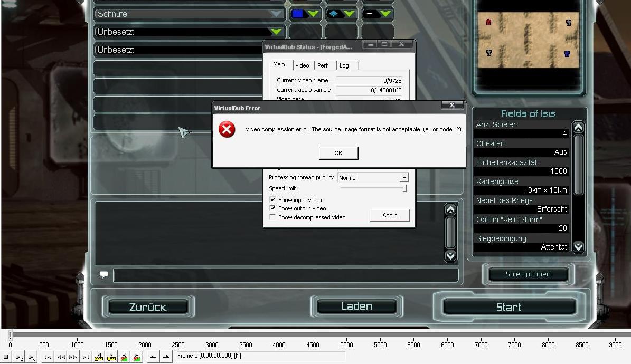Go to the previous keyframe
The height and width of the screenshot is (364, 631).
pyautogui.click(x=99, y=357)
